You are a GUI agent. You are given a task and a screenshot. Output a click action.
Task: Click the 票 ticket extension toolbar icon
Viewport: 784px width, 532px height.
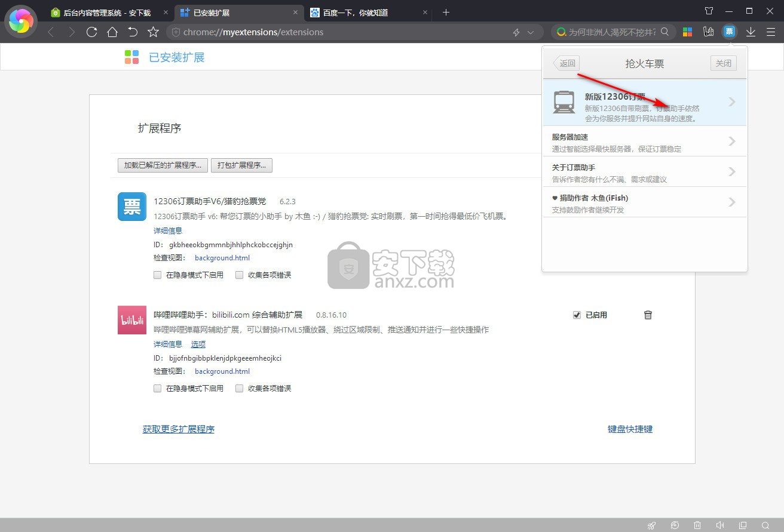point(729,32)
